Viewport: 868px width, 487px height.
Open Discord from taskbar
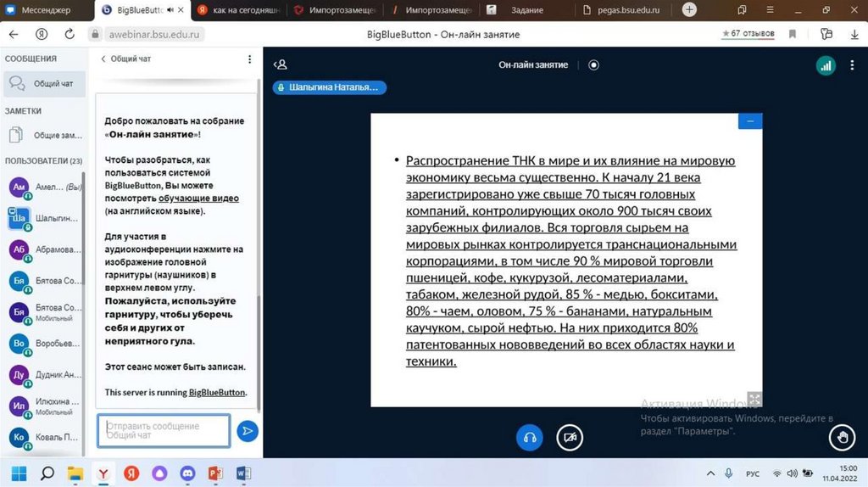(x=187, y=473)
